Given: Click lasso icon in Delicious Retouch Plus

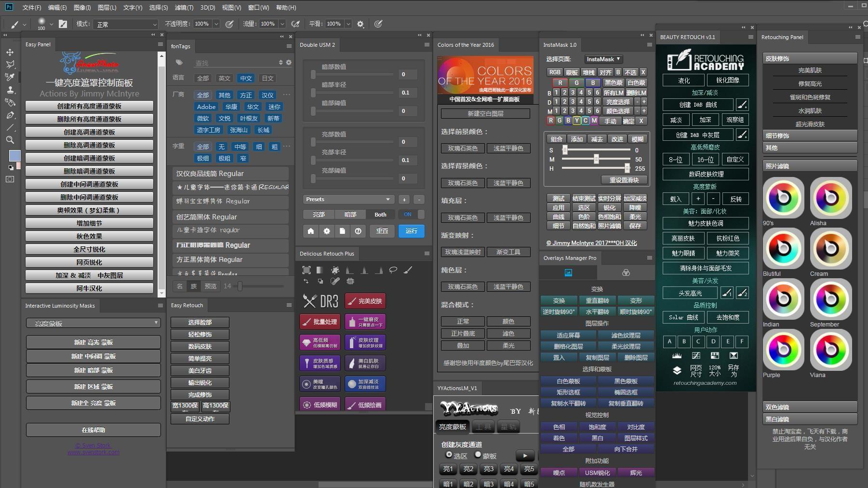Looking at the screenshot, I should (393, 270).
